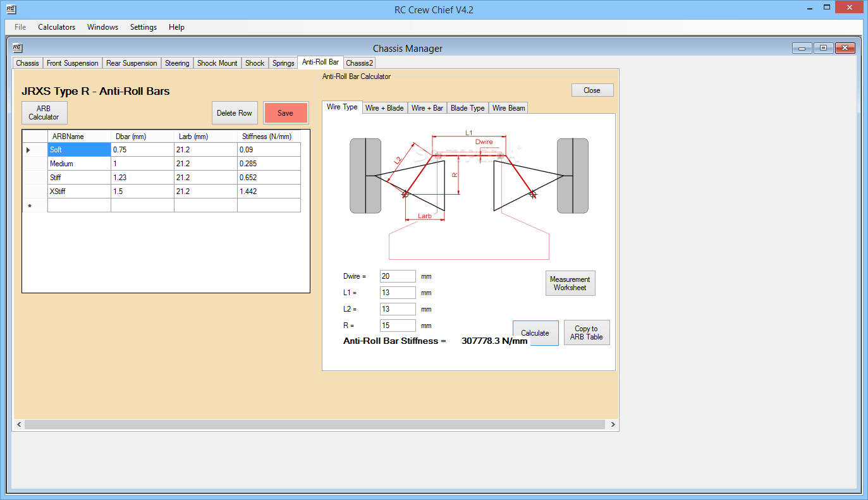Screen dimensions: 868x500
Task: Click the horizontal scrollbar left arrow
Action: click(19, 425)
